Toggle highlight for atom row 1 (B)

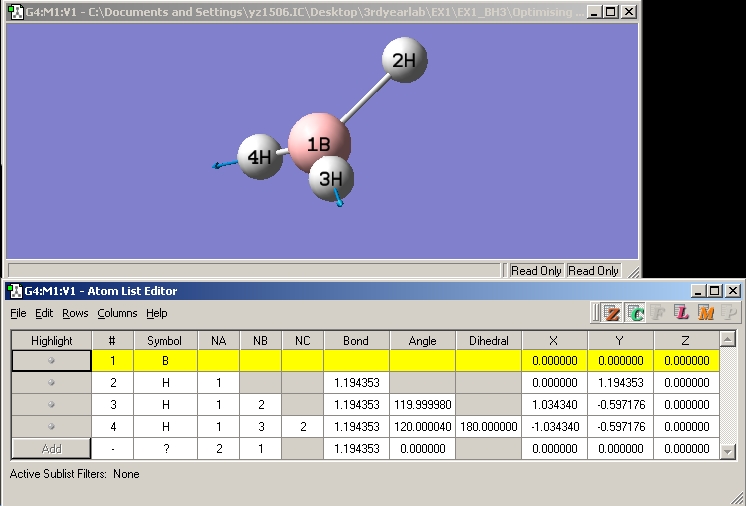[51, 360]
